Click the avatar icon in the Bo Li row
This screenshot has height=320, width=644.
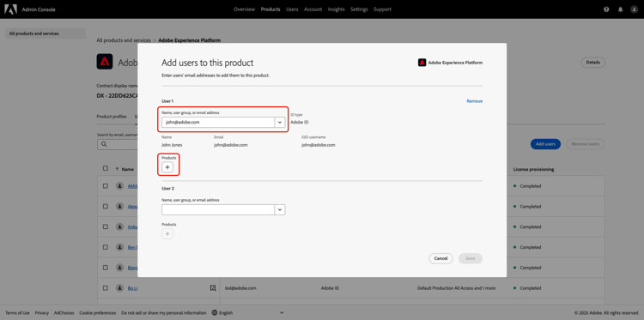[x=119, y=288]
